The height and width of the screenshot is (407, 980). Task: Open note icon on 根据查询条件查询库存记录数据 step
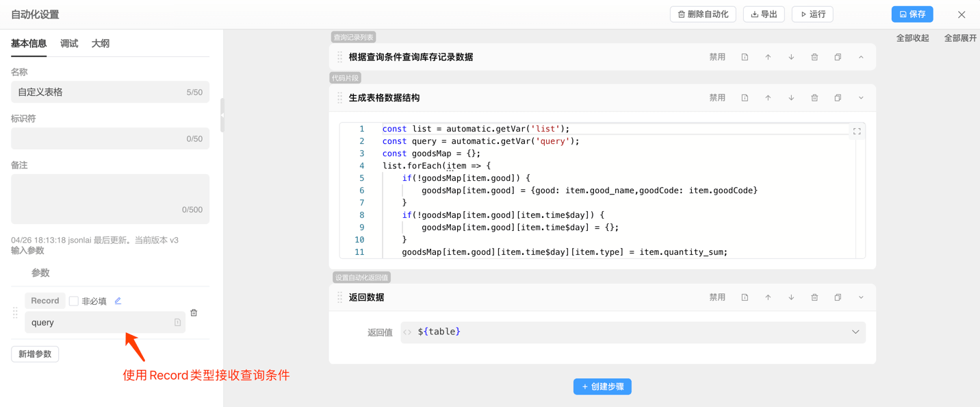pos(745,58)
